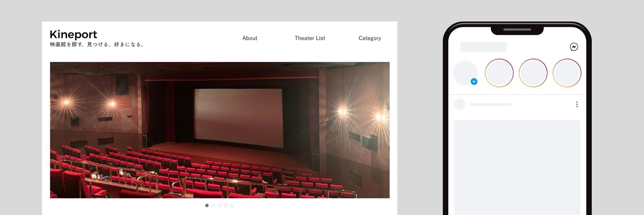View the first gradient-ringed story

[x=499, y=73]
